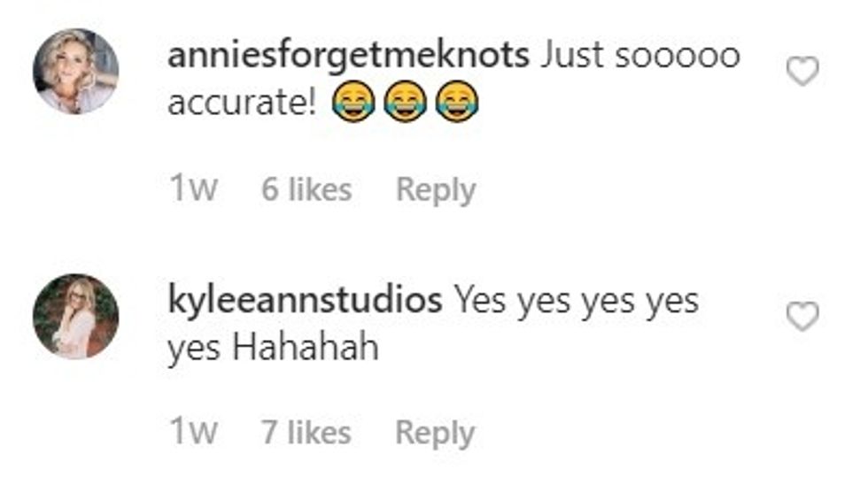
Task: Reply to the kyleeannstudios comment
Action: coord(434,433)
